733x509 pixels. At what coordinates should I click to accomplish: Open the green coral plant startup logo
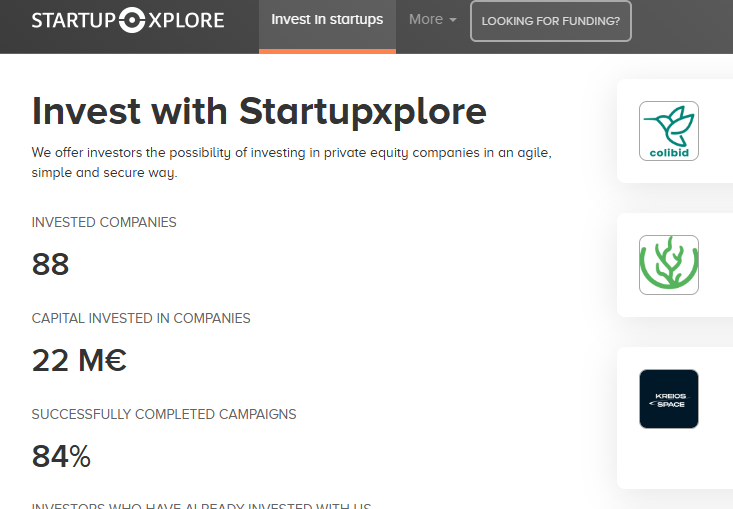point(668,265)
